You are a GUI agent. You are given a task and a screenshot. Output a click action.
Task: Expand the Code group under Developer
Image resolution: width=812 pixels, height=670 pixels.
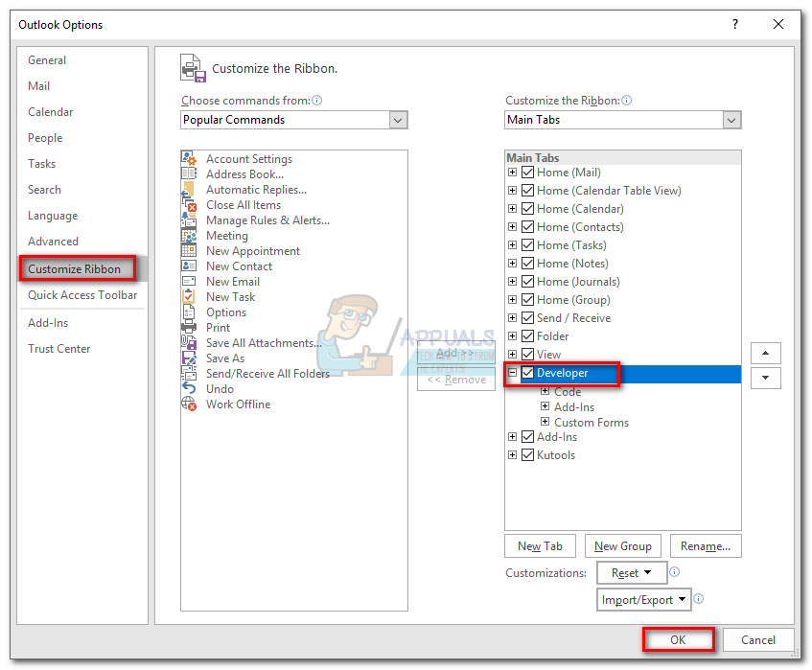(545, 391)
